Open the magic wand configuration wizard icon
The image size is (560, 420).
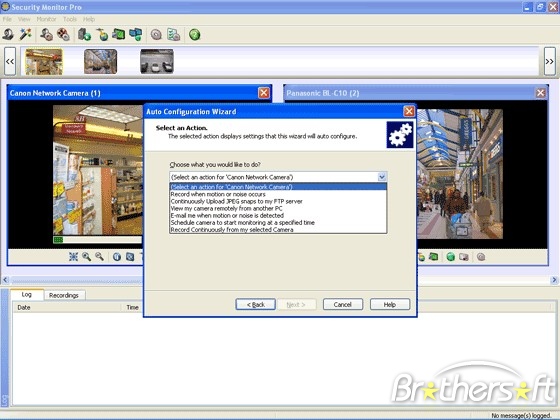(x=25, y=35)
